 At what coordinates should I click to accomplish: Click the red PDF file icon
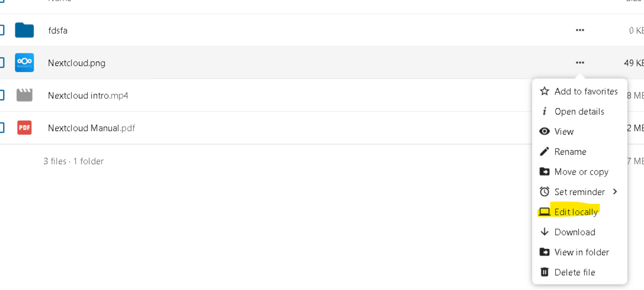pos(24,128)
